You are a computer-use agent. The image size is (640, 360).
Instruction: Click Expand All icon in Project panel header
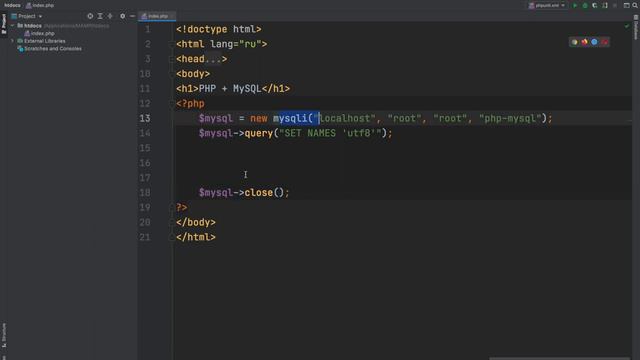tap(100, 16)
